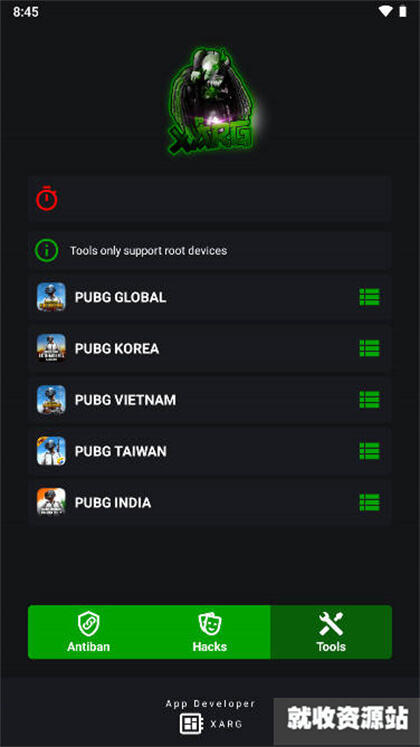Tap the Wi-Fi status bar icon
The height and width of the screenshot is (747, 420).
(385, 11)
